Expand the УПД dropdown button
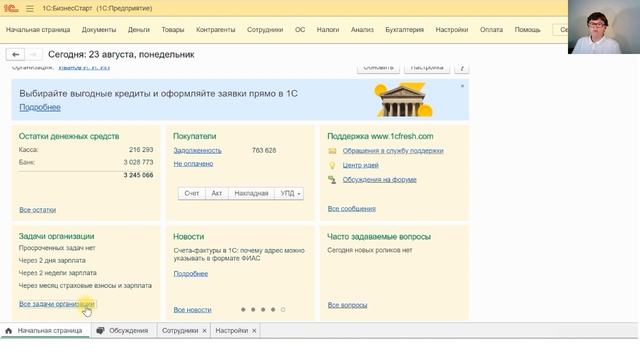Image resolution: width=640 pixels, height=360 pixels. pos(289,193)
